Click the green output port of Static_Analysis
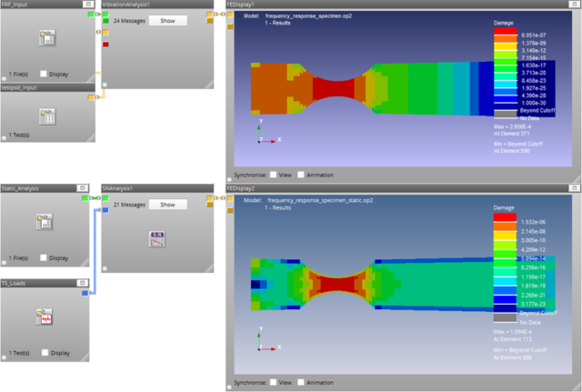The image size is (582, 392). (85, 198)
